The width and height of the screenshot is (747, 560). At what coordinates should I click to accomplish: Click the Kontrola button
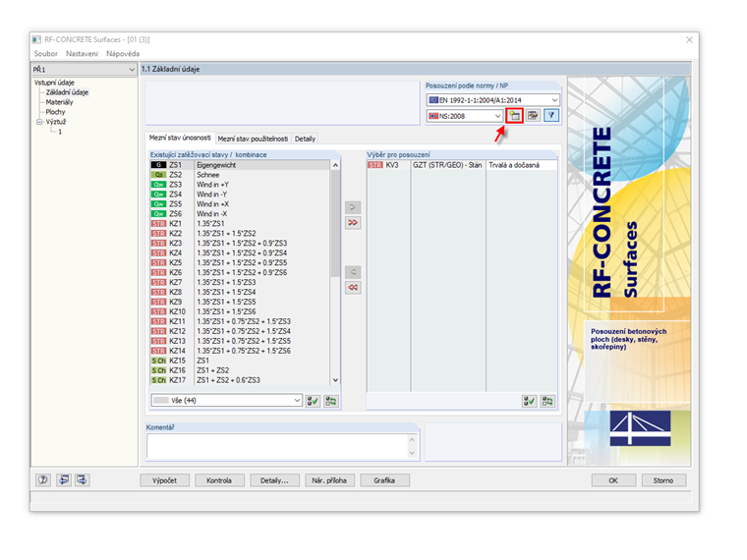[219, 480]
